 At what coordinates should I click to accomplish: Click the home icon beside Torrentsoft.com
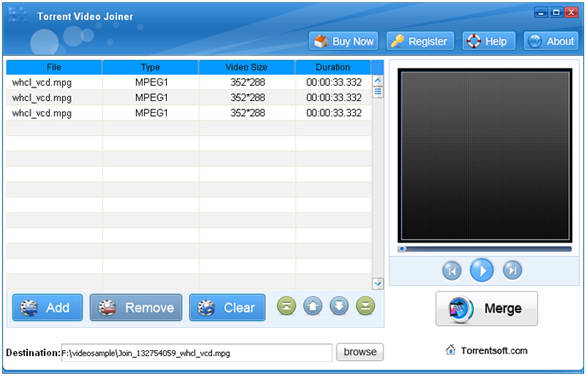(x=451, y=350)
